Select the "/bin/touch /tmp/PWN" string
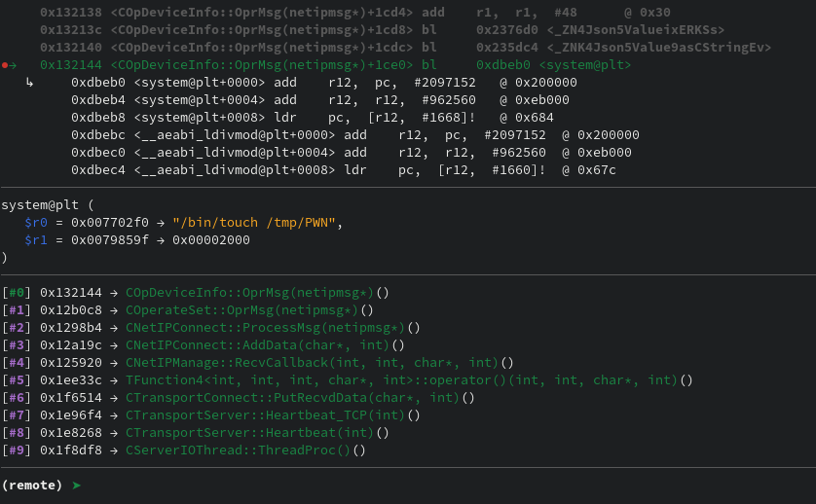The image size is (816, 504). coord(254,223)
